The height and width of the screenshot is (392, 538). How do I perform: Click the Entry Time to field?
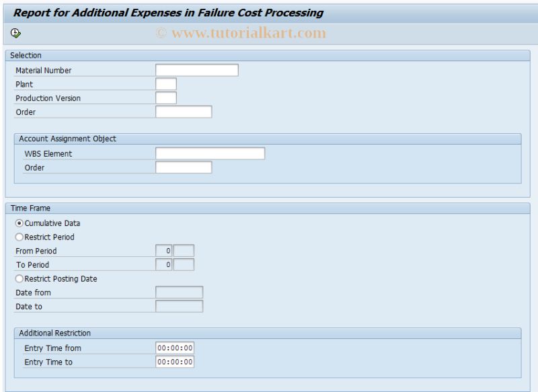pos(175,362)
